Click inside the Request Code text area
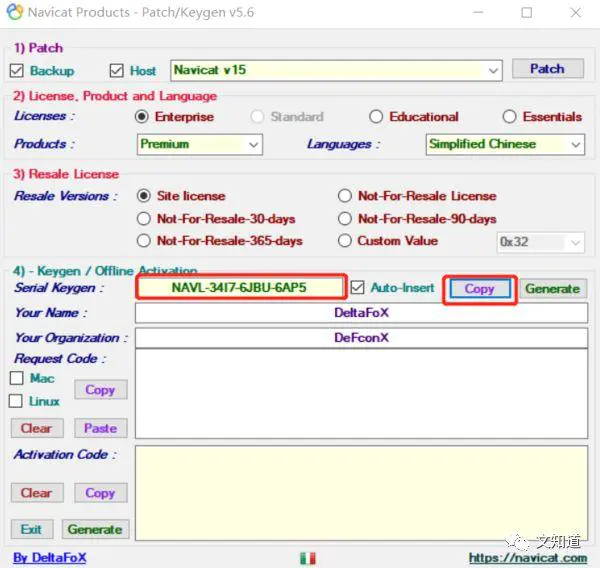This screenshot has height=568, width=600. [362, 393]
